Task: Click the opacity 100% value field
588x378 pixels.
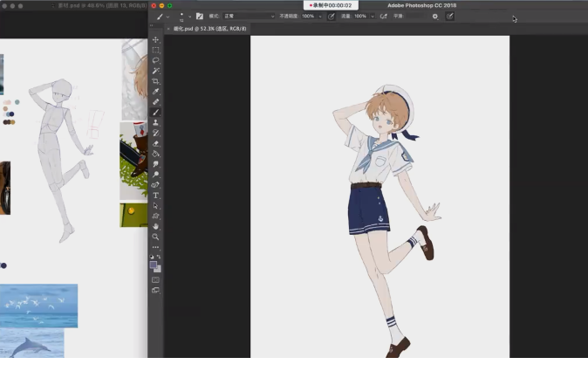Action: (x=309, y=16)
